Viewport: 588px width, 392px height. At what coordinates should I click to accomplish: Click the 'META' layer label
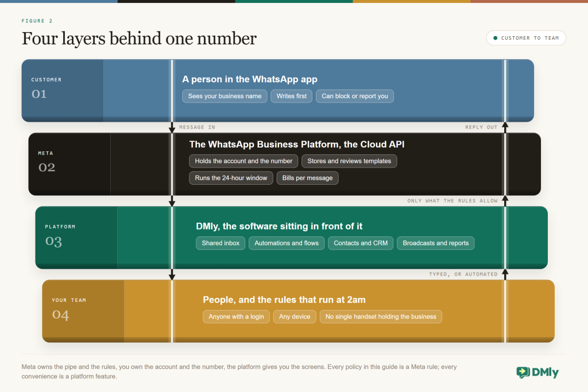[x=46, y=153]
